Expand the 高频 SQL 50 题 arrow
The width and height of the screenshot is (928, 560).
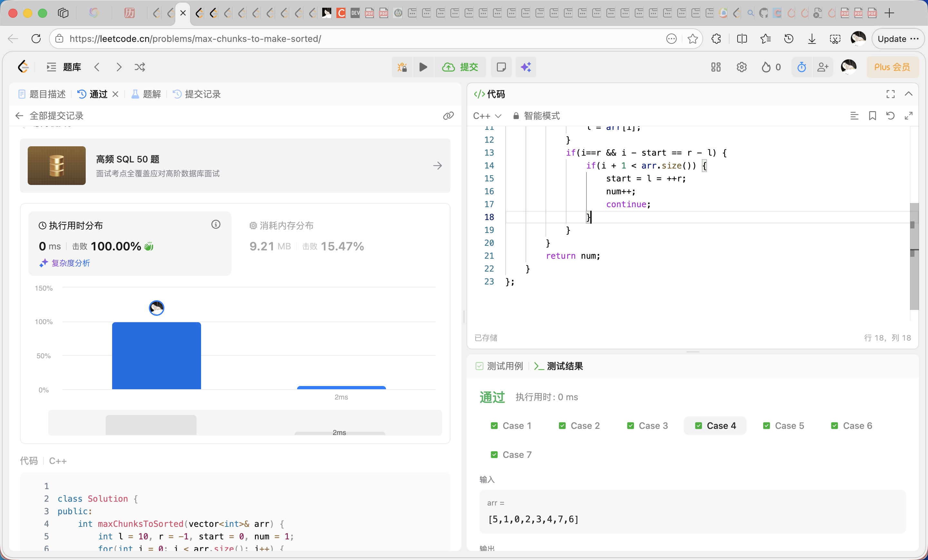click(437, 166)
